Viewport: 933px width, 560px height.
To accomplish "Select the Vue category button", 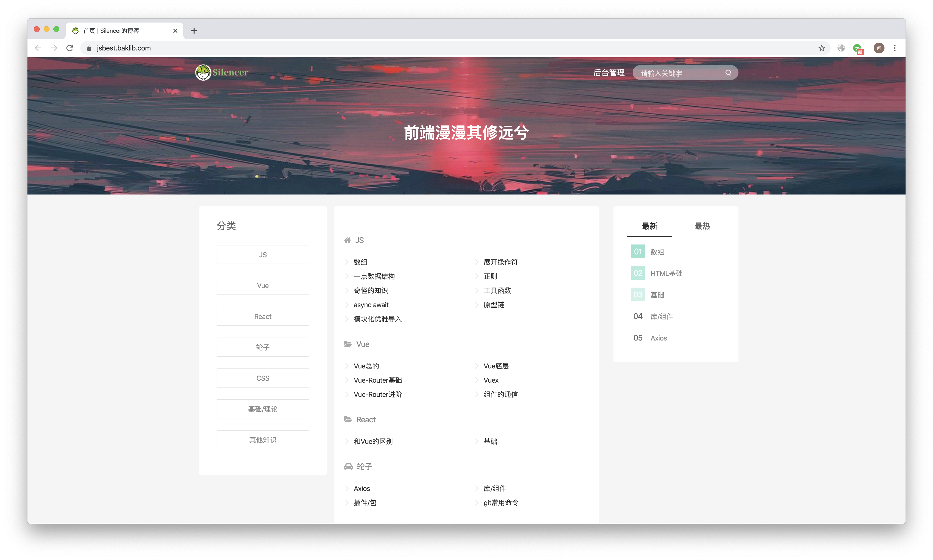I will tap(263, 286).
